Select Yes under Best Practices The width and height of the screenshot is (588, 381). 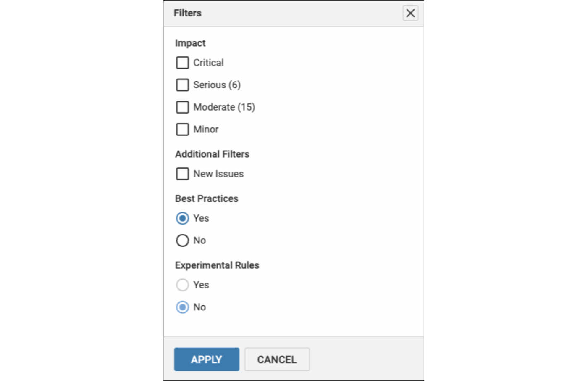[182, 218]
